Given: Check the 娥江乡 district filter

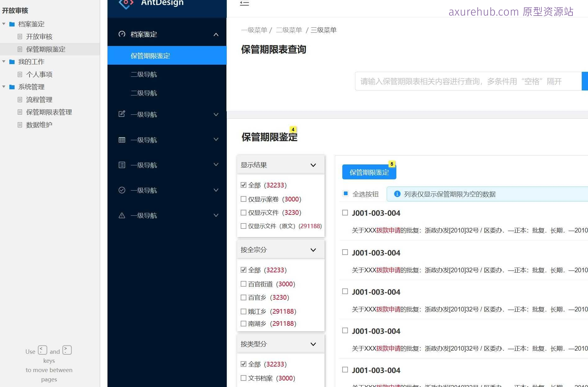Looking at the screenshot, I should coord(244,311).
